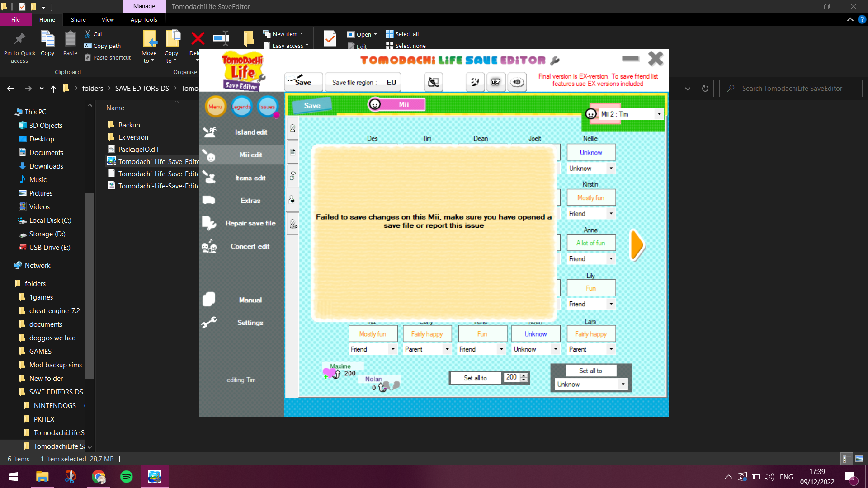Open the Island edit menu item
Viewport: 868px width, 488px height.
tap(242, 132)
